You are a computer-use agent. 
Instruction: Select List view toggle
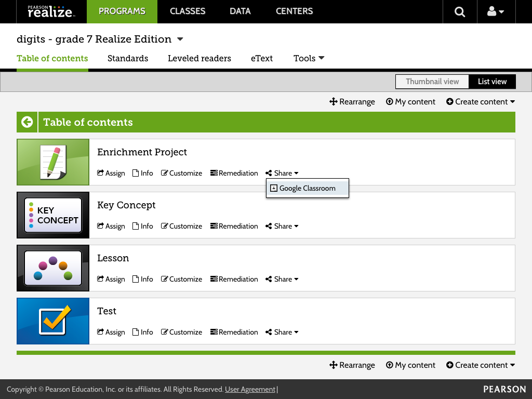tap(493, 82)
